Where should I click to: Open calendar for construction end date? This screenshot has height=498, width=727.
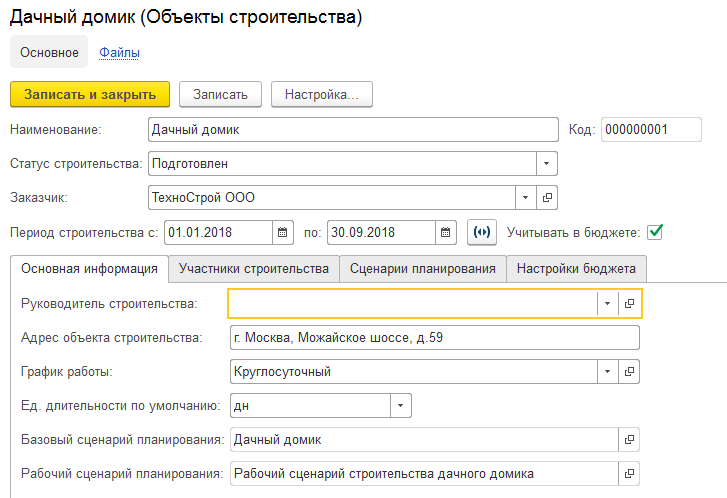pos(446,232)
